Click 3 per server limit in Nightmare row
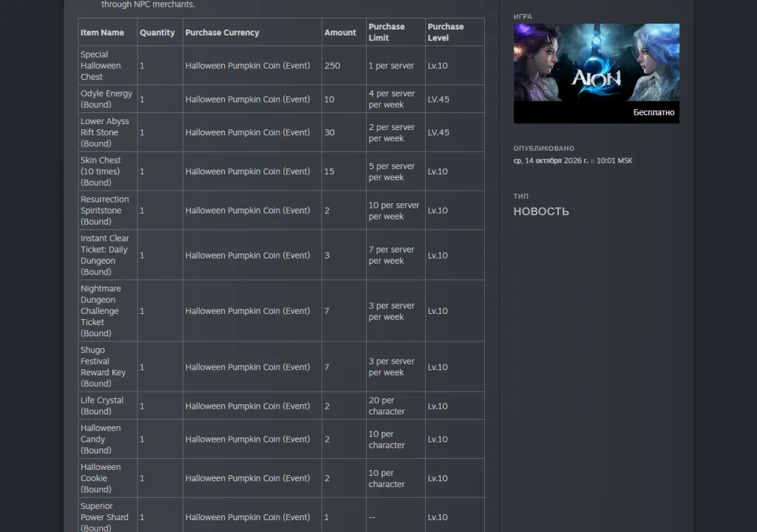This screenshot has width=757, height=532. point(392,311)
